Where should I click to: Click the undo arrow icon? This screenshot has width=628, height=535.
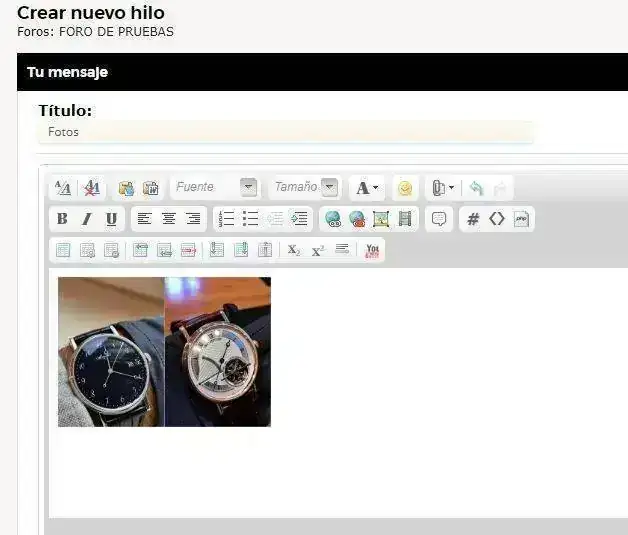point(476,187)
